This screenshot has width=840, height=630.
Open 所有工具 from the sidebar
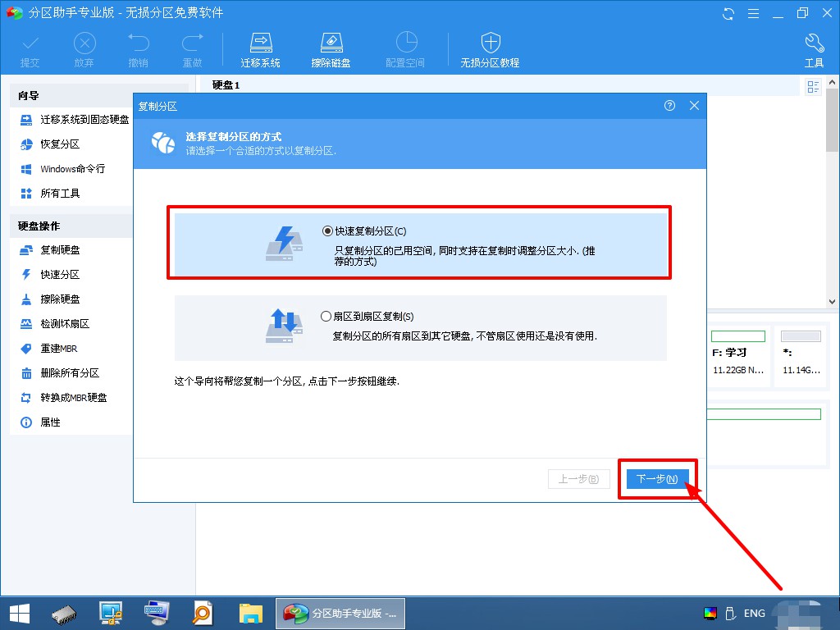tap(50, 194)
